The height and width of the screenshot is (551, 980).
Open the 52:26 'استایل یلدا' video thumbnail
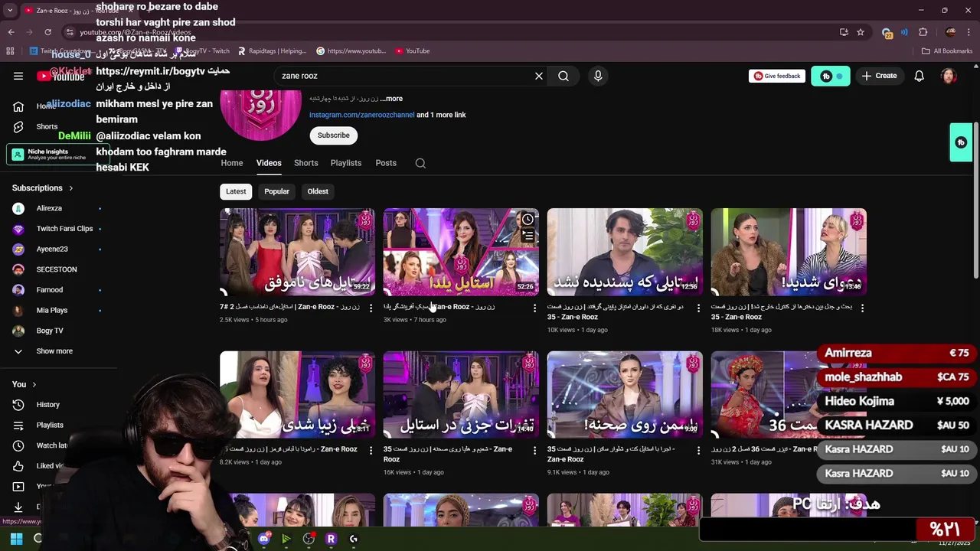[x=461, y=252]
